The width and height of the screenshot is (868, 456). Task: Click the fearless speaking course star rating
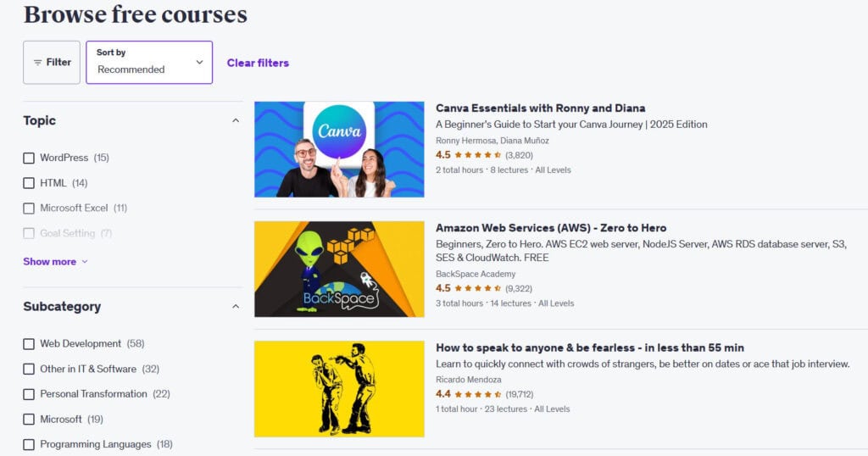click(x=478, y=394)
